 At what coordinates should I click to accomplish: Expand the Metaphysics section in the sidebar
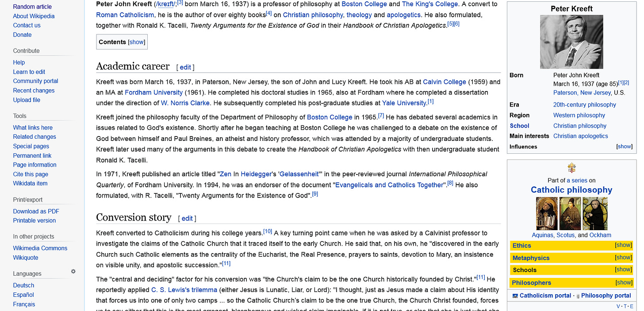[x=623, y=258]
